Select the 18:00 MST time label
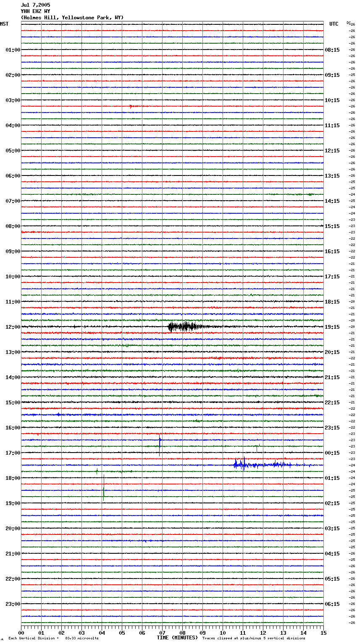357x644 pixels. point(13,478)
